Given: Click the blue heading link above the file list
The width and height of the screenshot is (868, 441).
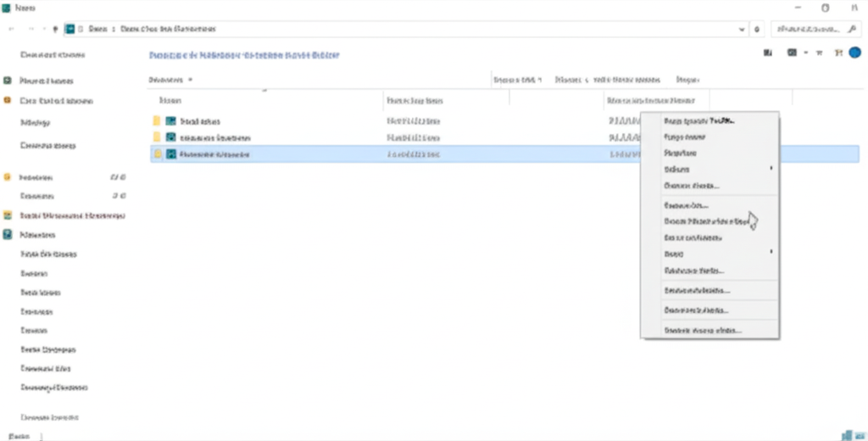Looking at the screenshot, I should pyautogui.click(x=244, y=55).
